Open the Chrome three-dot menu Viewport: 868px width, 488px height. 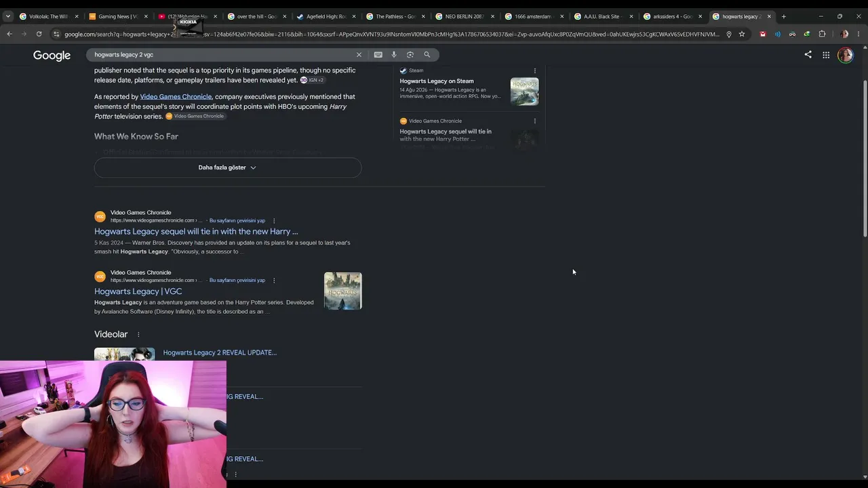(x=859, y=34)
